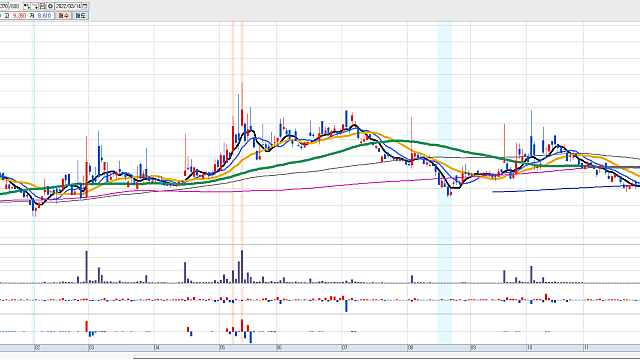This screenshot has height=360, width=640.
Task: Open the first chart tool dropdown icon
Action: pyautogui.click(x=27, y=6)
